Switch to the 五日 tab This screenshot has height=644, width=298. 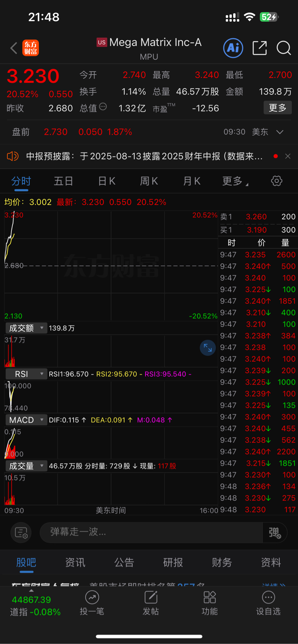64,181
